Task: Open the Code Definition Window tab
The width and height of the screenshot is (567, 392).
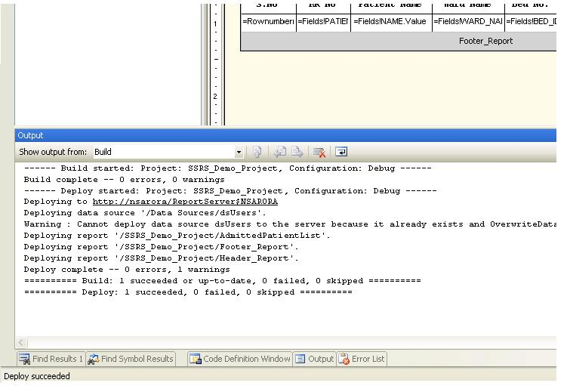Action: pyautogui.click(x=240, y=359)
